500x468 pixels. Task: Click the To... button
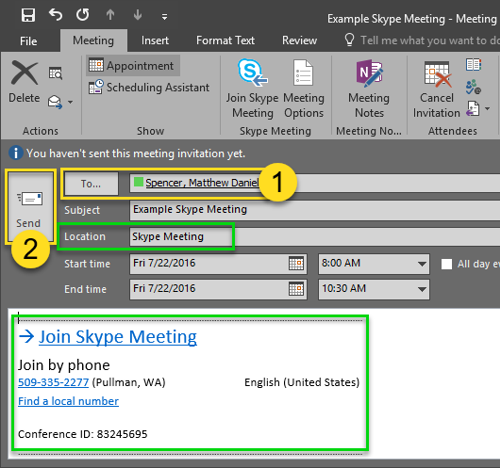[91, 183]
